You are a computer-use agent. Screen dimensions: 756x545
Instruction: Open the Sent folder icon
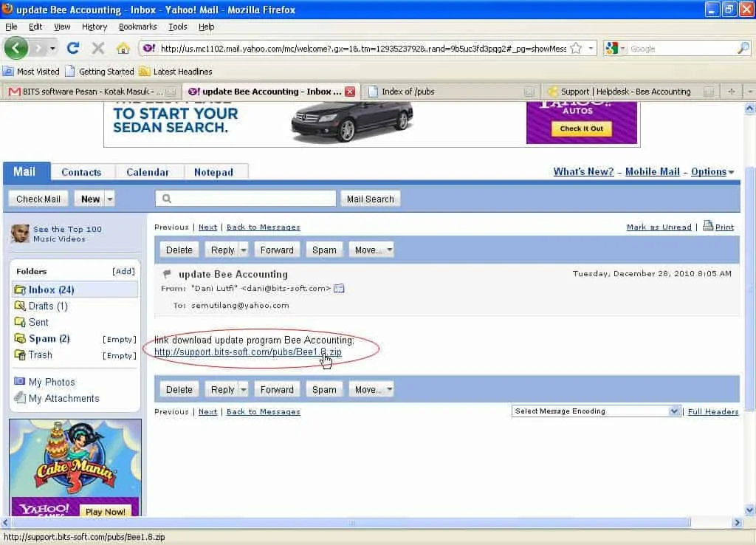(x=20, y=322)
